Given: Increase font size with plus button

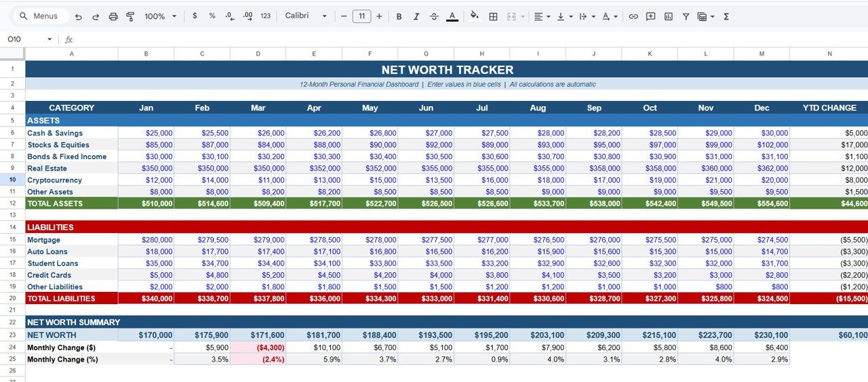Looking at the screenshot, I should [379, 16].
